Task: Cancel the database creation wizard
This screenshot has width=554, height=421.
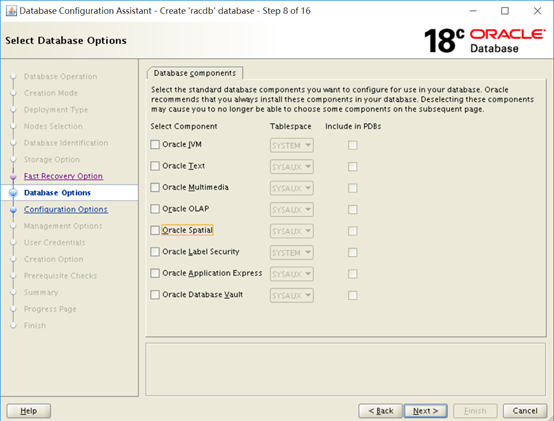Action: pos(525,411)
